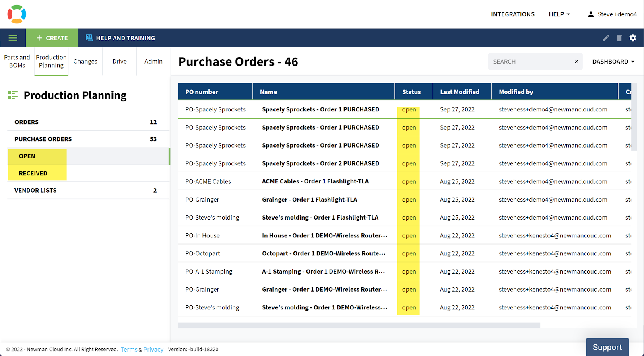
Task: Switch to the Parts and BOMs tab
Action: pos(17,61)
